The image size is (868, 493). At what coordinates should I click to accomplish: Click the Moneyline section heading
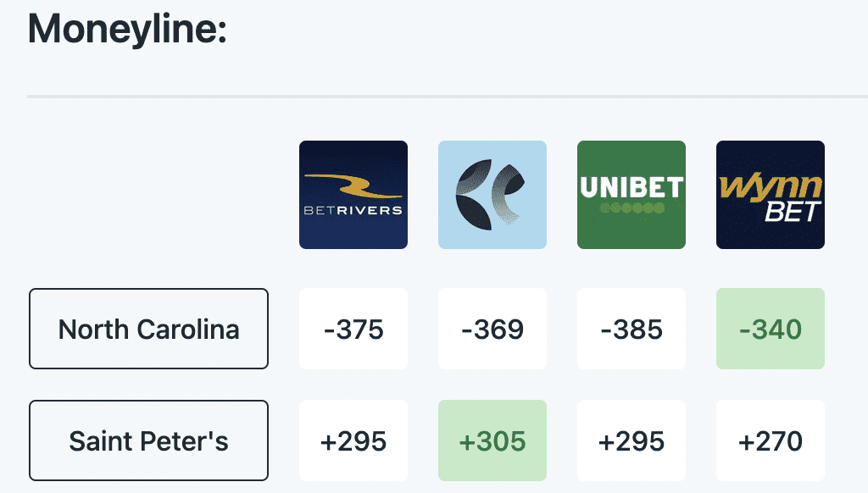tap(127, 30)
